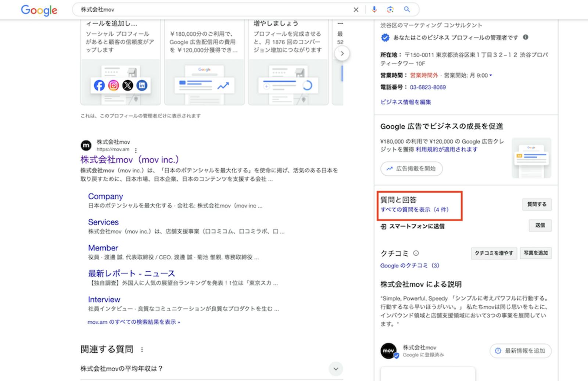Start voice search with the microphone icon
Image resolution: width=588 pixels, height=381 pixels.
pyautogui.click(x=374, y=10)
